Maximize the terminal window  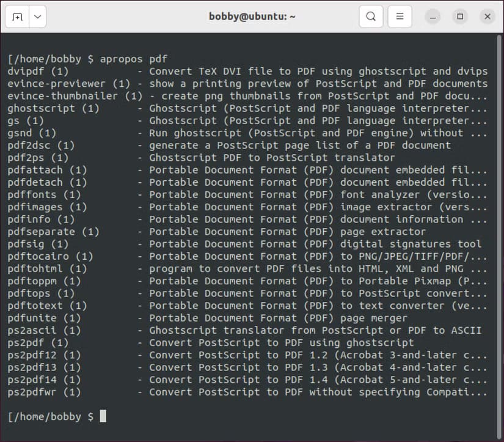coord(460,17)
